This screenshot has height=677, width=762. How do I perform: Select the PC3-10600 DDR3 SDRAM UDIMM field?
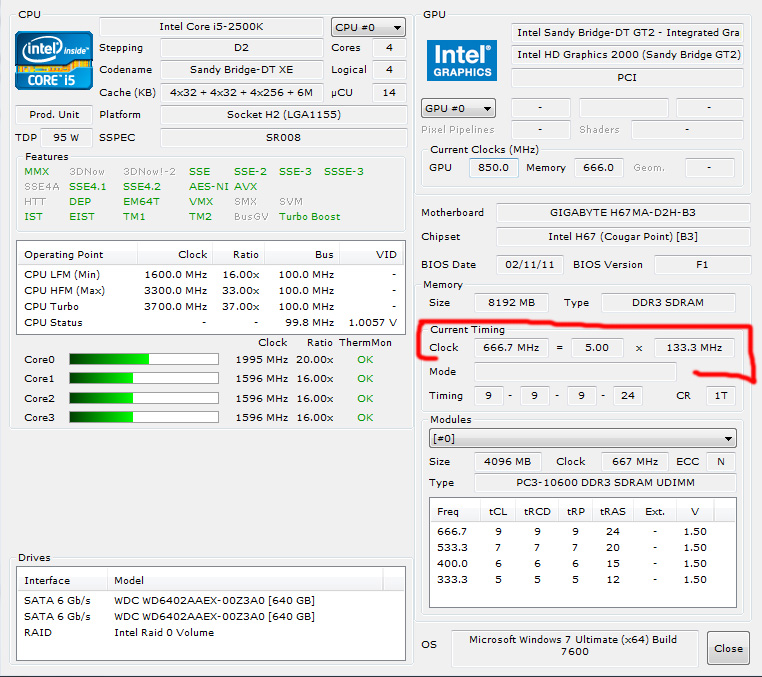tap(605, 483)
